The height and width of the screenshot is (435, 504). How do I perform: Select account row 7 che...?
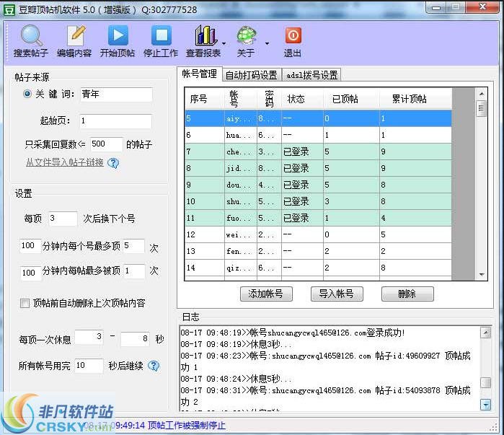[318, 151]
